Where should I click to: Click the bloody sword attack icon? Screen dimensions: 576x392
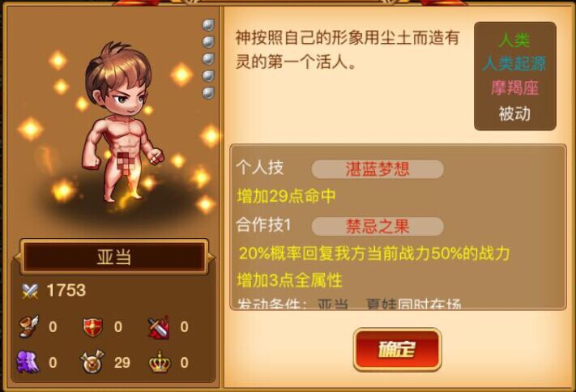point(158,326)
